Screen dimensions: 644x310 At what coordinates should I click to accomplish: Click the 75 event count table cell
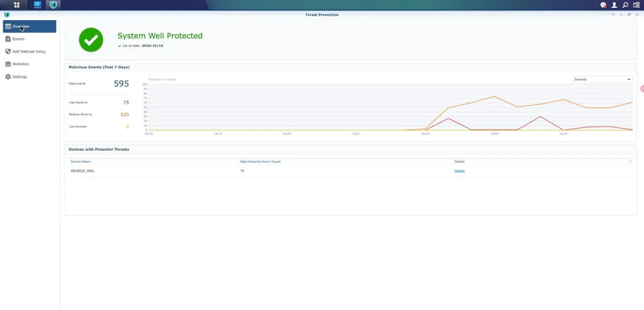[242, 171]
